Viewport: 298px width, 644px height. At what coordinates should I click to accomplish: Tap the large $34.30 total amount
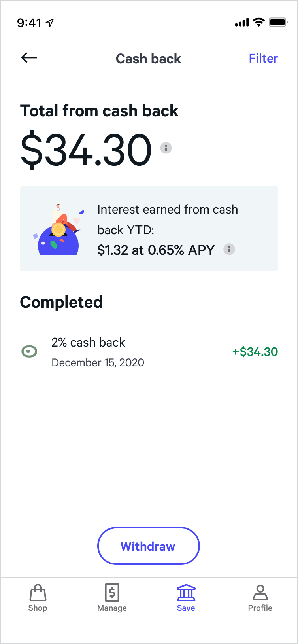tap(86, 150)
